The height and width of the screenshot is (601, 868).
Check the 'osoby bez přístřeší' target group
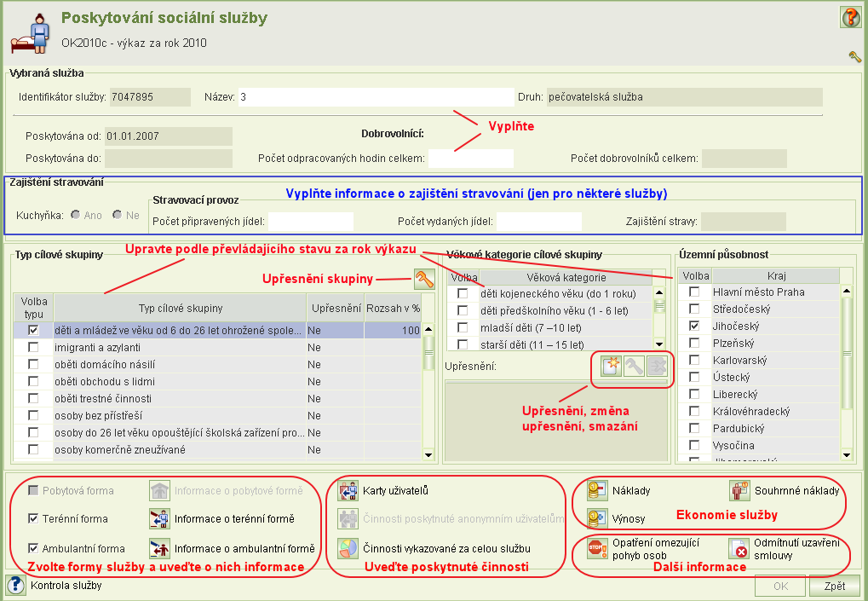pyautogui.click(x=33, y=415)
